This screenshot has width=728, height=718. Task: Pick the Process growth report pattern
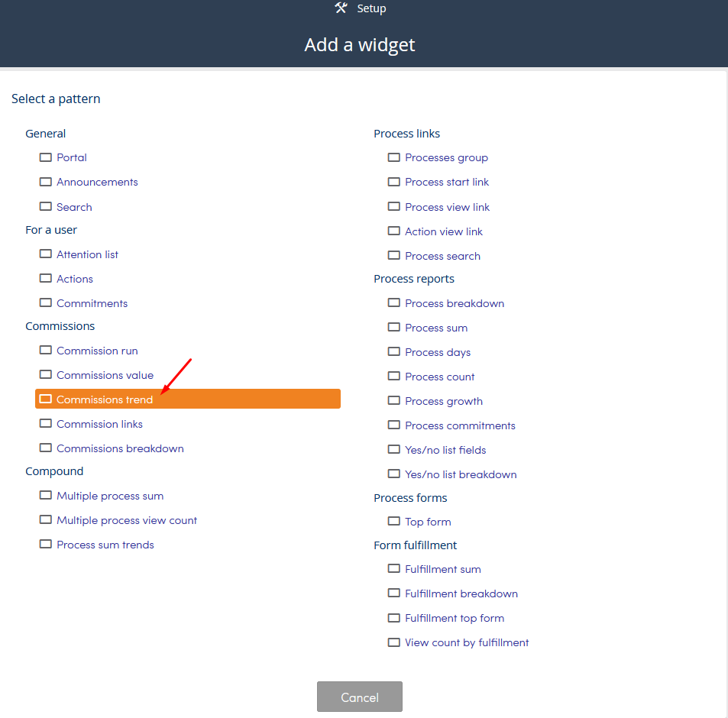tap(443, 401)
